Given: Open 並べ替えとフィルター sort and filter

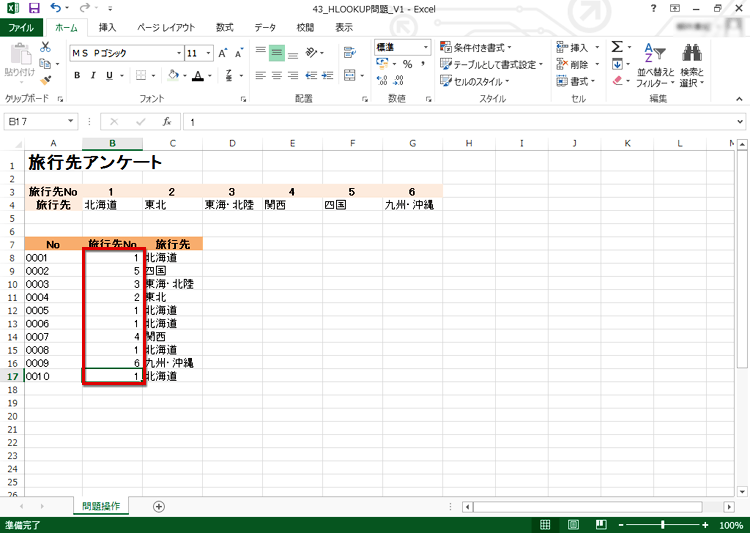Looking at the screenshot, I should [x=655, y=65].
